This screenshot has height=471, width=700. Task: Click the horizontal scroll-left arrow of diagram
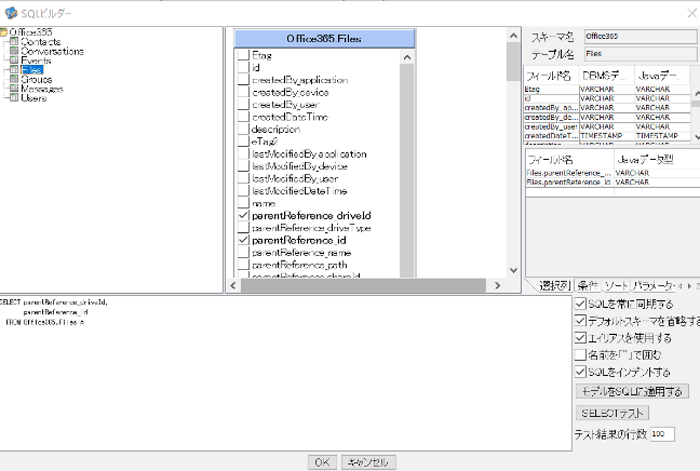point(233,285)
